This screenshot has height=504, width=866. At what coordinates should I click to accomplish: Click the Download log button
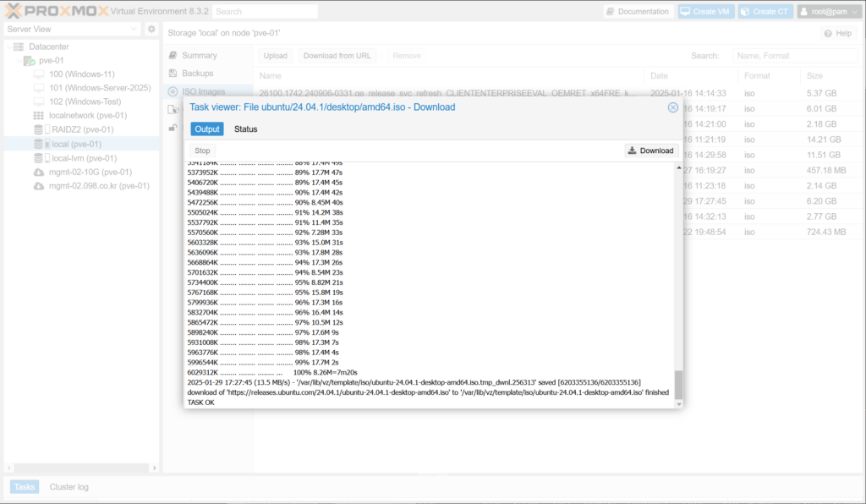[650, 151]
